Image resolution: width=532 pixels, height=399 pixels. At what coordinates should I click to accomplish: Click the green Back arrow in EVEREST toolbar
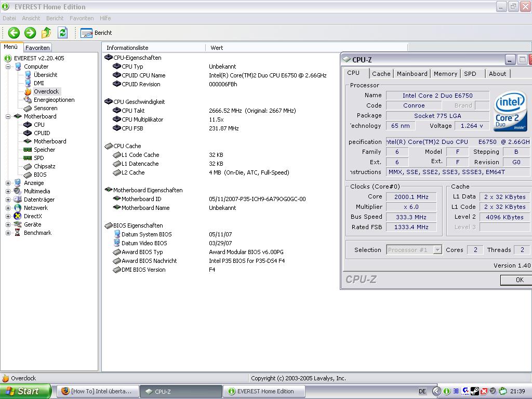[x=14, y=33]
